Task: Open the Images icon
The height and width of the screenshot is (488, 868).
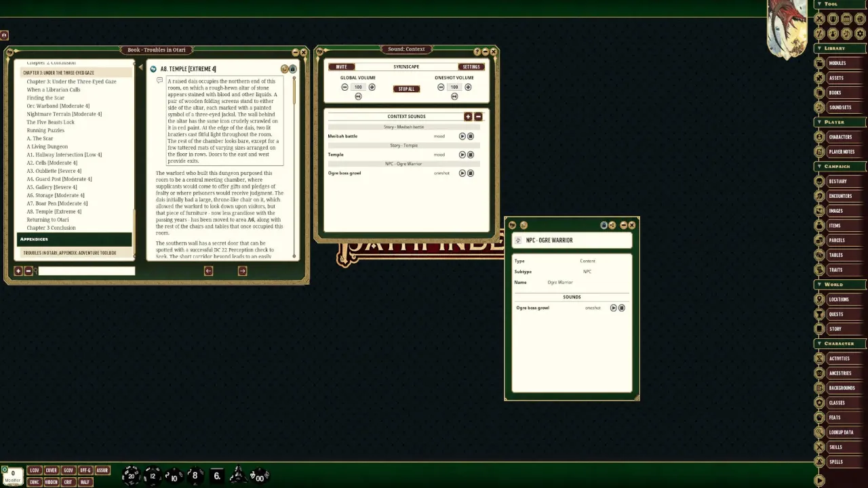Action: pos(820,211)
